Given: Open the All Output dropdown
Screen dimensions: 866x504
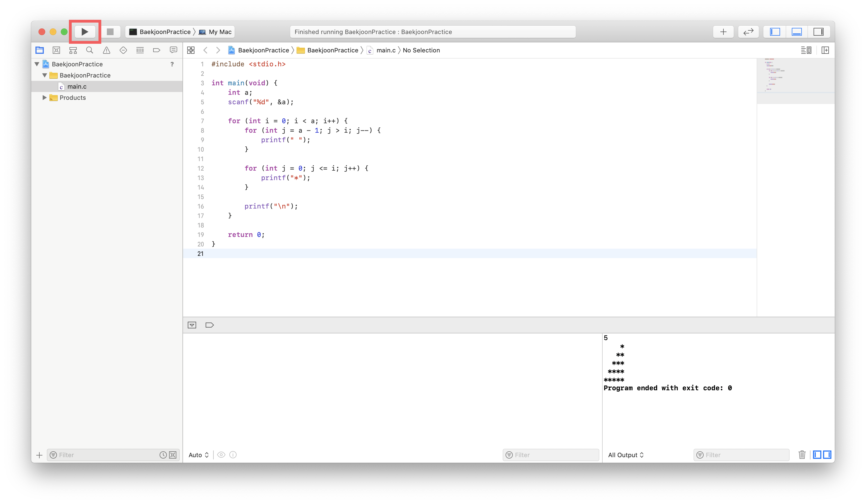Looking at the screenshot, I should (x=626, y=455).
